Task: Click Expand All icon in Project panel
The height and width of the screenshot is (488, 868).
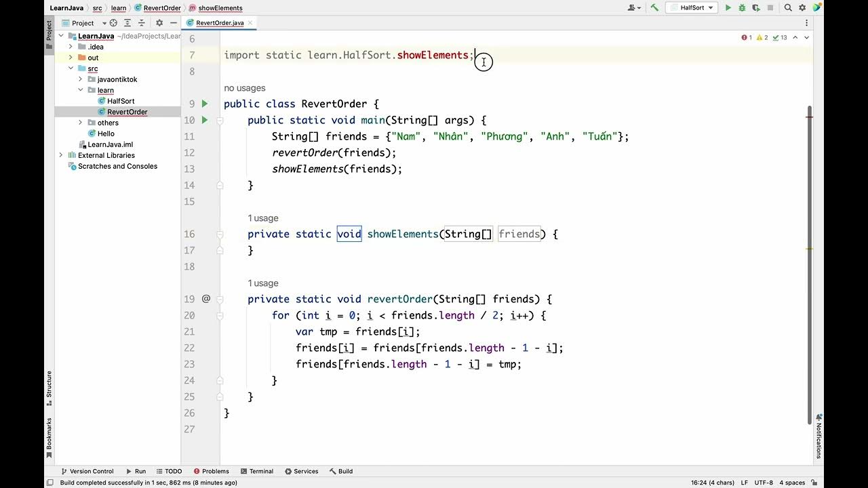Action: pos(127,22)
